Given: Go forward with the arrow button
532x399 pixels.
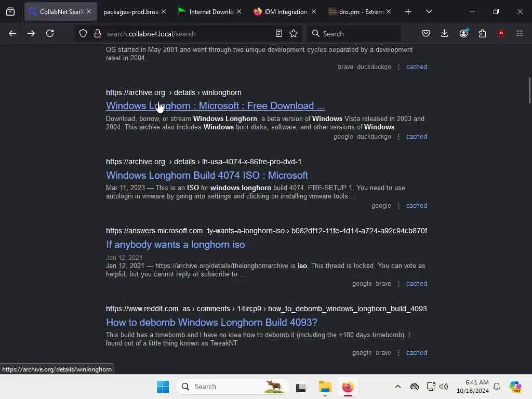Looking at the screenshot, I should 31,34.
